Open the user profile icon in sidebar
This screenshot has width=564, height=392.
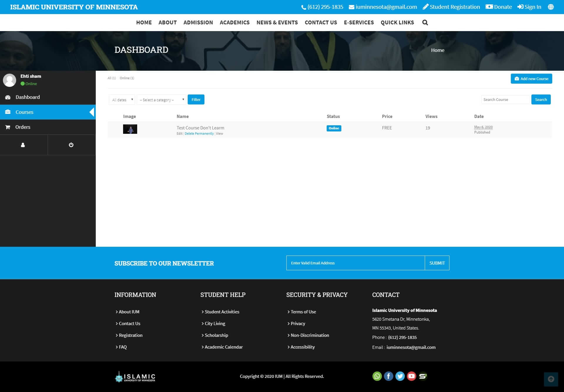coord(23,145)
